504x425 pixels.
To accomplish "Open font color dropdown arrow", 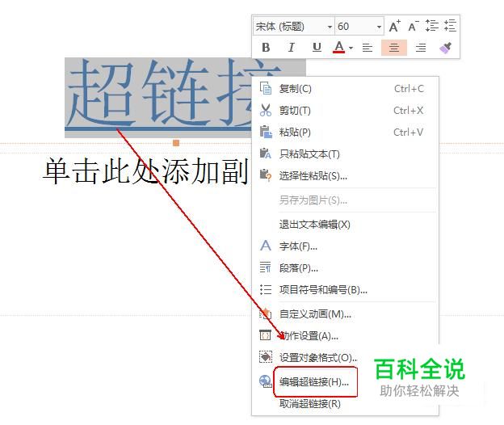I will pos(351,48).
